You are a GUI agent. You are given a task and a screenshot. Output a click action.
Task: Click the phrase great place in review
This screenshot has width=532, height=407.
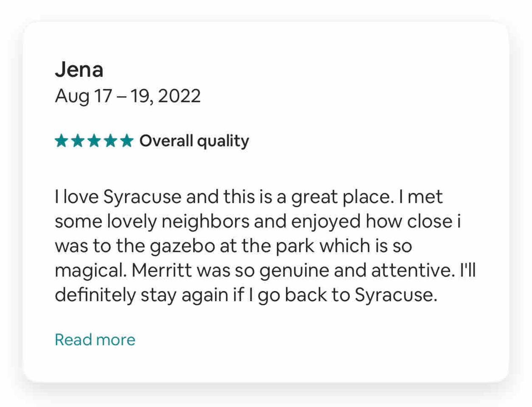click(x=343, y=197)
